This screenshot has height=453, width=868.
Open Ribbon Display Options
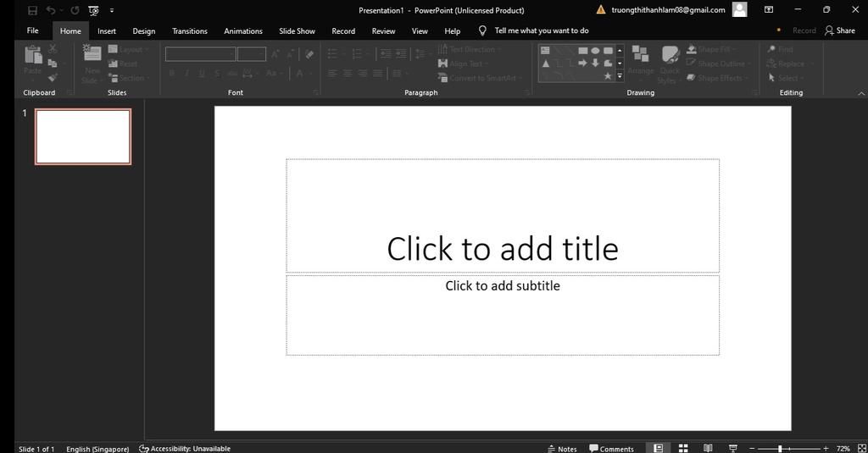768,9
